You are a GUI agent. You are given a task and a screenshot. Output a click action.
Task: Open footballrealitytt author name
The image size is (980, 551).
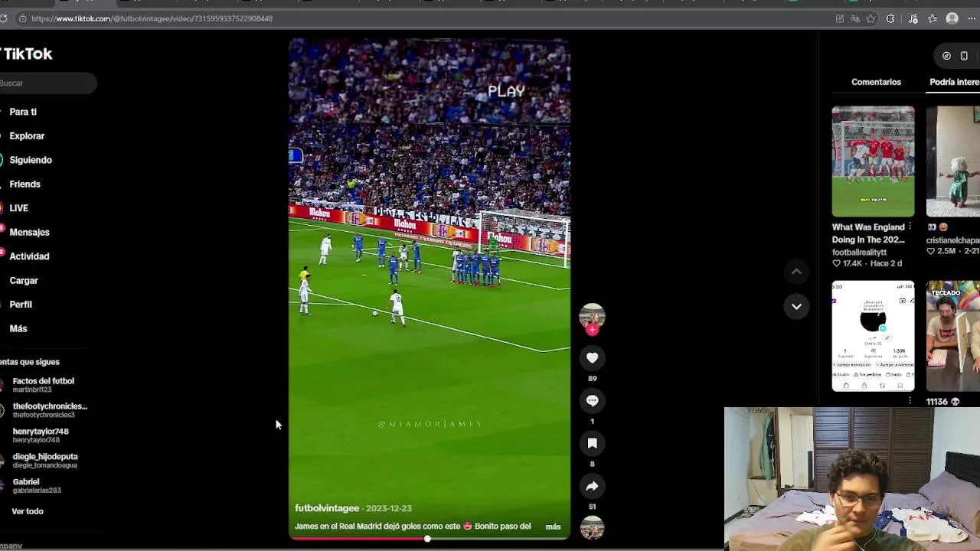tap(859, 252)
